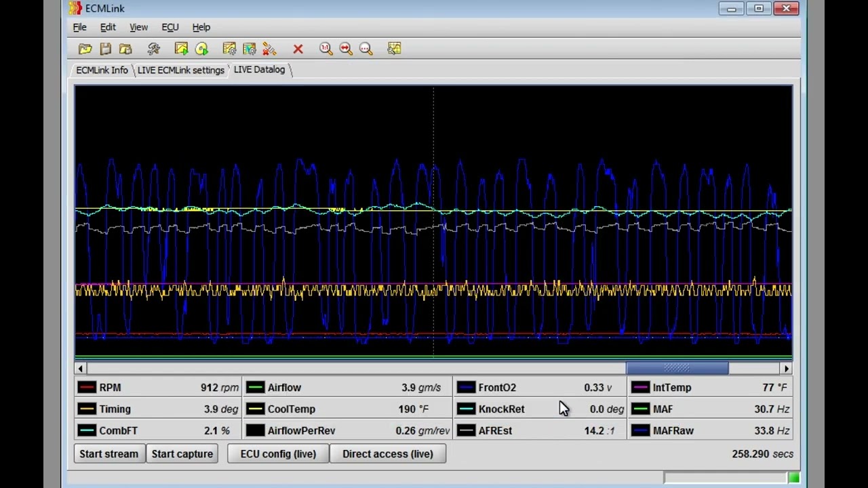Open the Edit menu

[x=108, y=27]
